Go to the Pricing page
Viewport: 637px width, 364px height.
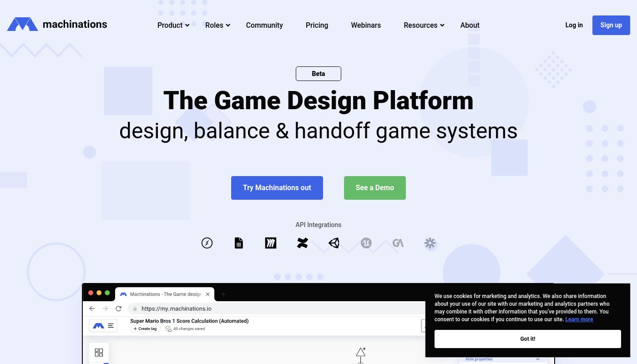(317, 25)
